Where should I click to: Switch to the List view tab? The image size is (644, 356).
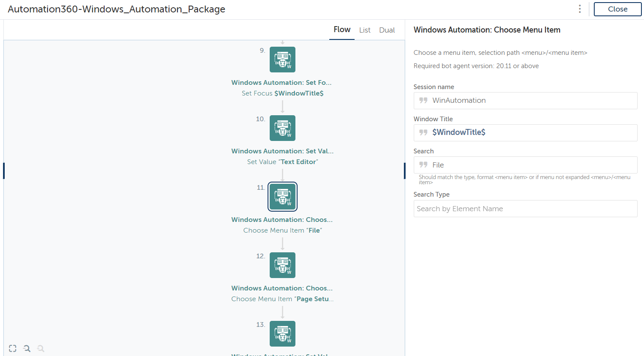365,30
